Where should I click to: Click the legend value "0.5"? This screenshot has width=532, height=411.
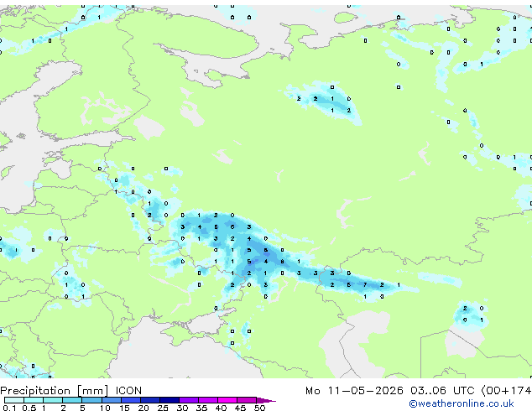[29, 408]
